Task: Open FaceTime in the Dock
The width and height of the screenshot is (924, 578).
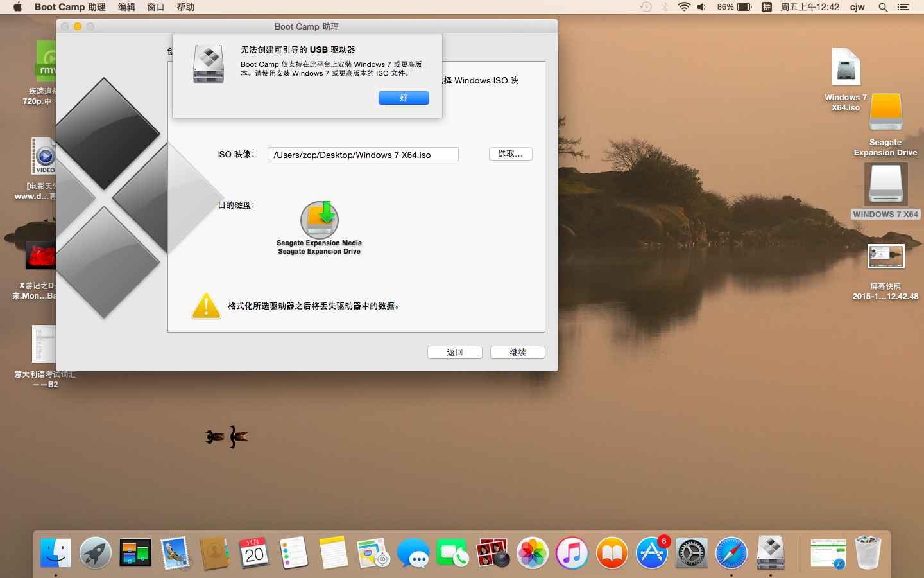Action: pos(453,552)
